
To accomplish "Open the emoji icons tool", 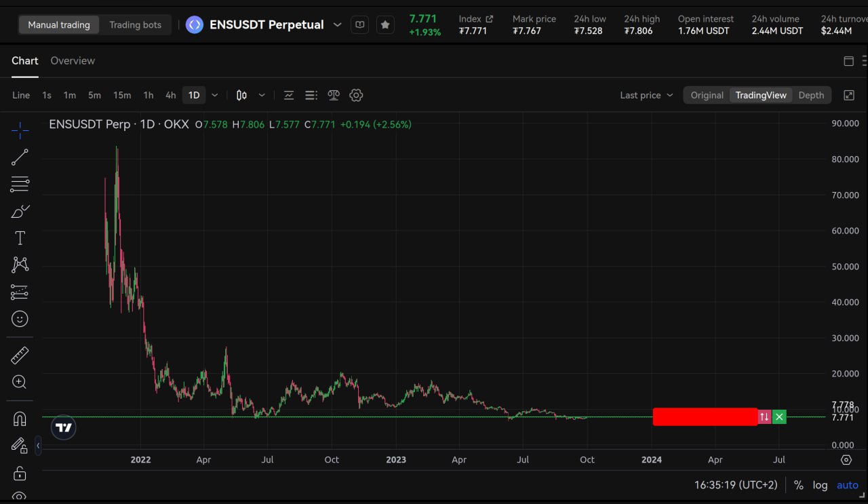I will 20,319.
